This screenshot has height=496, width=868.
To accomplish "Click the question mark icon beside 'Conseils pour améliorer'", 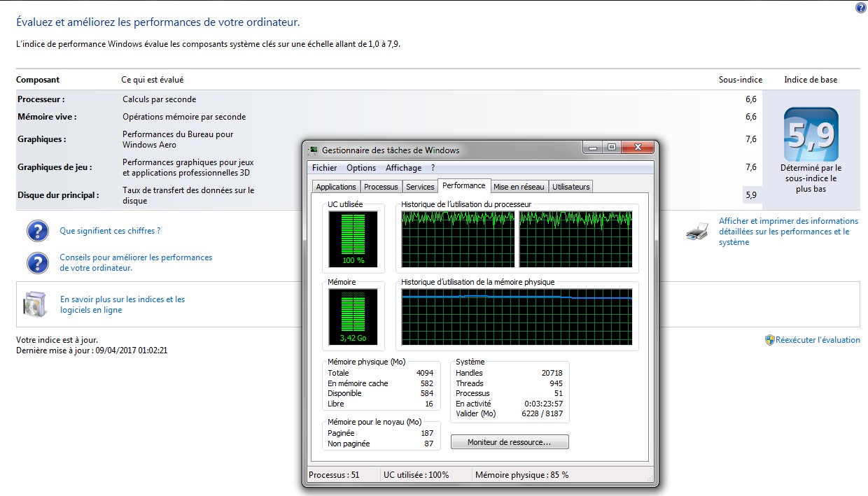I will click(38, 262).
